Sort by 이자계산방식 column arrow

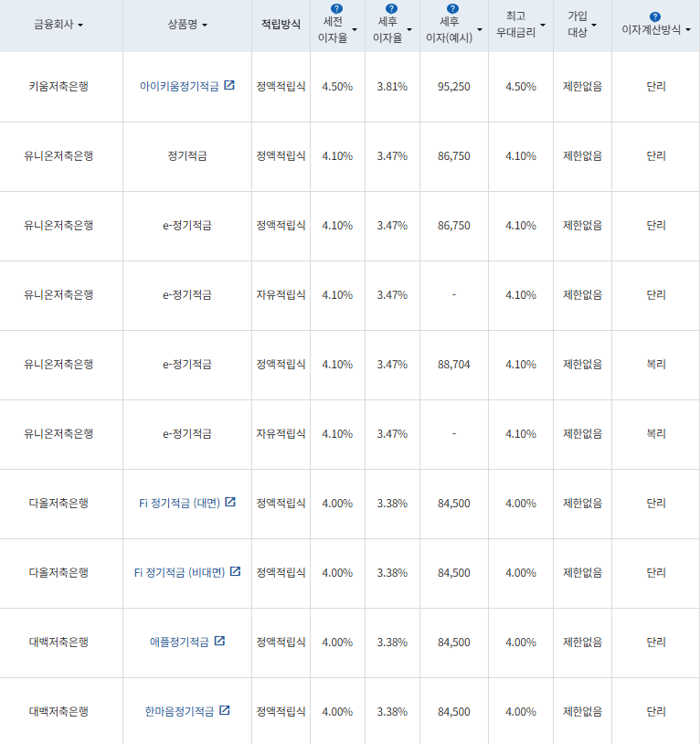coord(688,30)
